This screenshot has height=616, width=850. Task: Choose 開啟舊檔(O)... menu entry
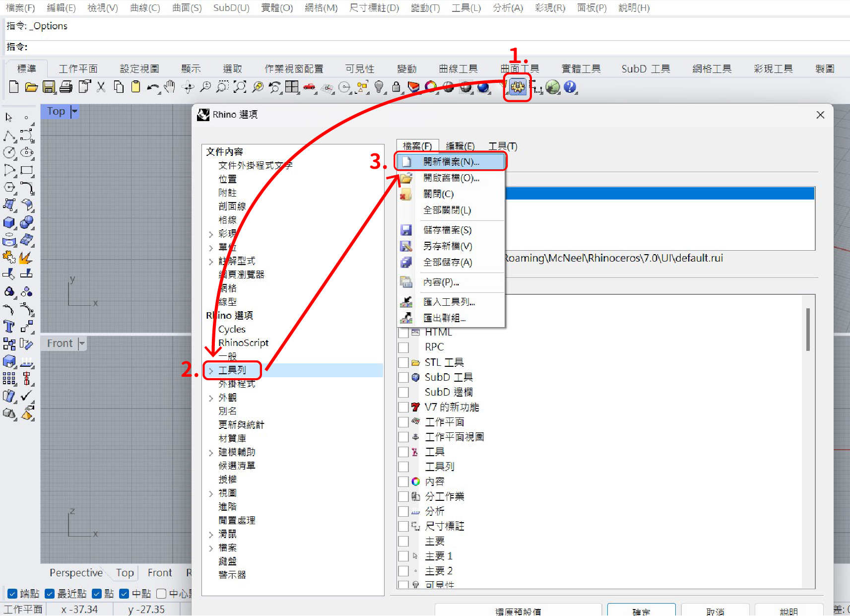[x=451, y=178]
